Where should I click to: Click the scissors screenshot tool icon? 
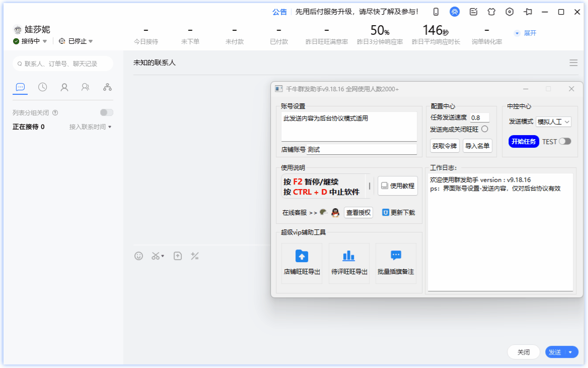(156, 256)
